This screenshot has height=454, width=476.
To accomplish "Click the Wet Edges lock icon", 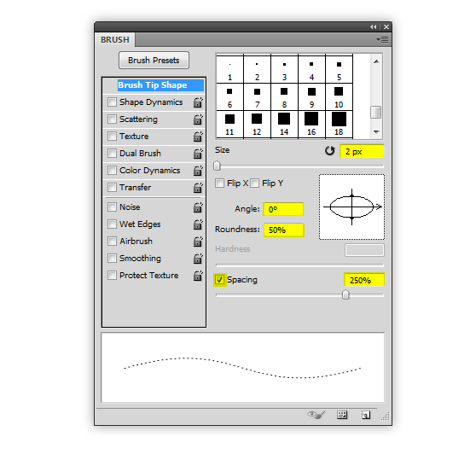I will (198, 224).
